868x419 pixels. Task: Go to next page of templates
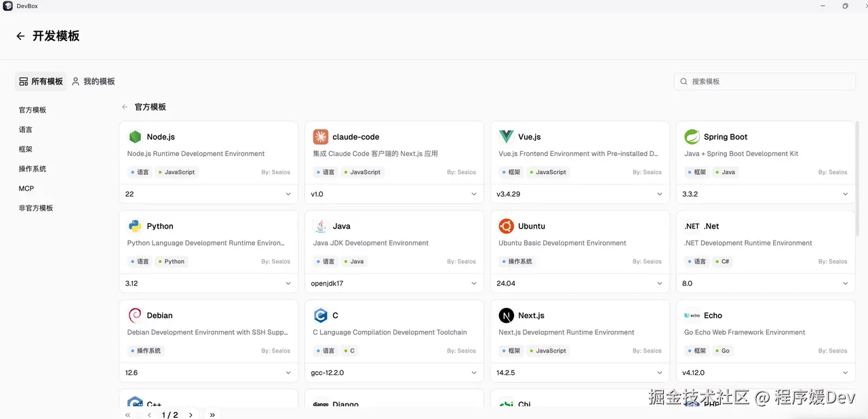point(191,414)
